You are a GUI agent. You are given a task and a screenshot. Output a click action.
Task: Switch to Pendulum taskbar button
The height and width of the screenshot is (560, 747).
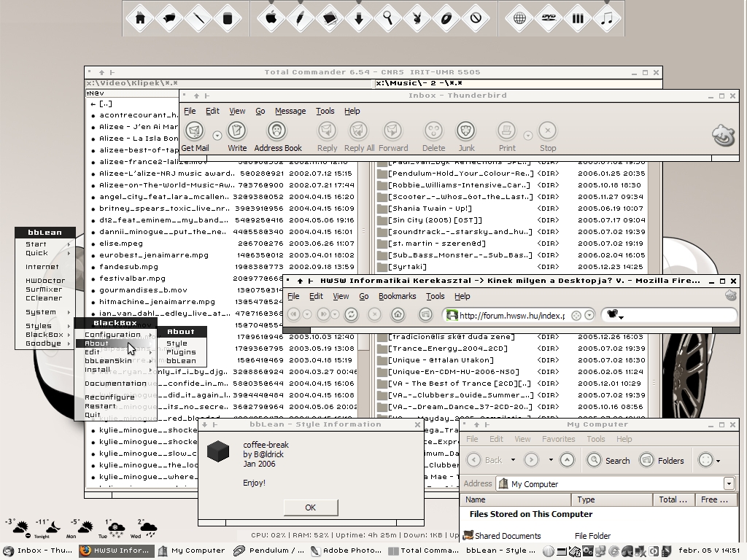(268, 551)
